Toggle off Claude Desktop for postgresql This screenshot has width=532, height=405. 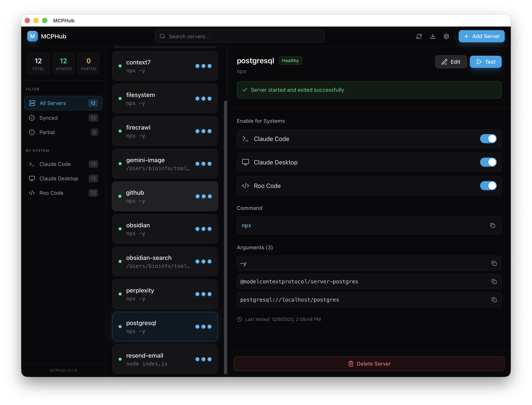tap(488, 162)
